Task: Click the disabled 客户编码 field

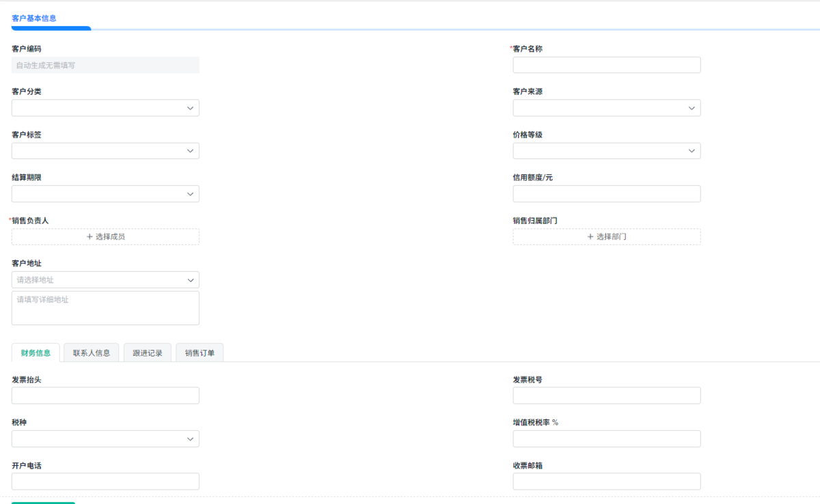Action: point(105,65)
